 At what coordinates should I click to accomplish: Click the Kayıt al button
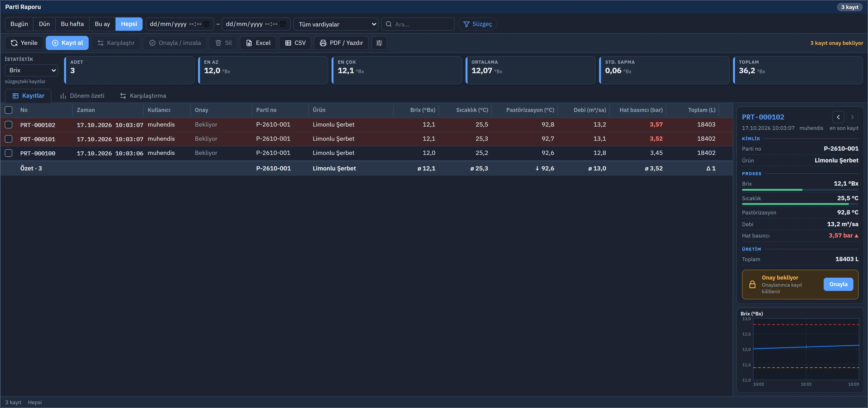click(x=67, y=43)
